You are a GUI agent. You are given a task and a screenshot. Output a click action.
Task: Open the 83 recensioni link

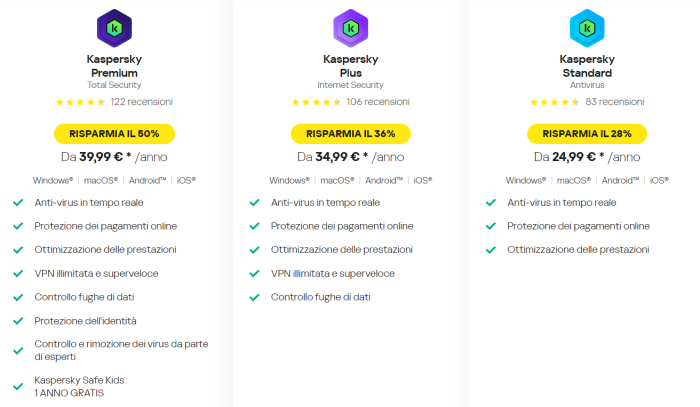(x=614, y=102)
